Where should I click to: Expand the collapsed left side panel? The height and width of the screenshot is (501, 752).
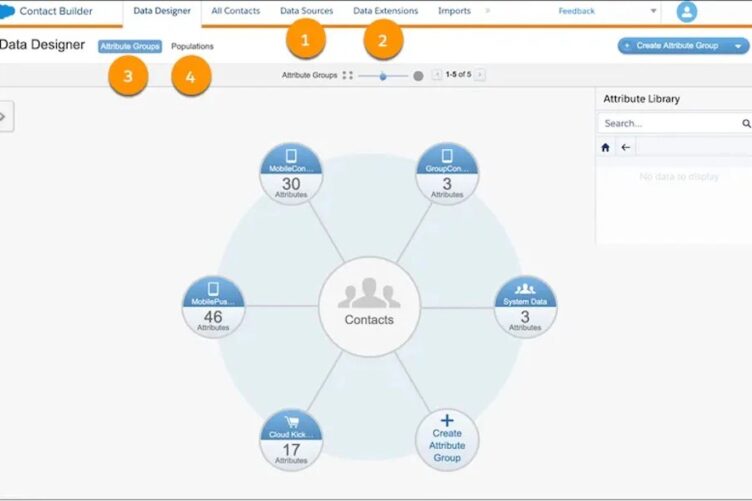(x=4, y=117)
